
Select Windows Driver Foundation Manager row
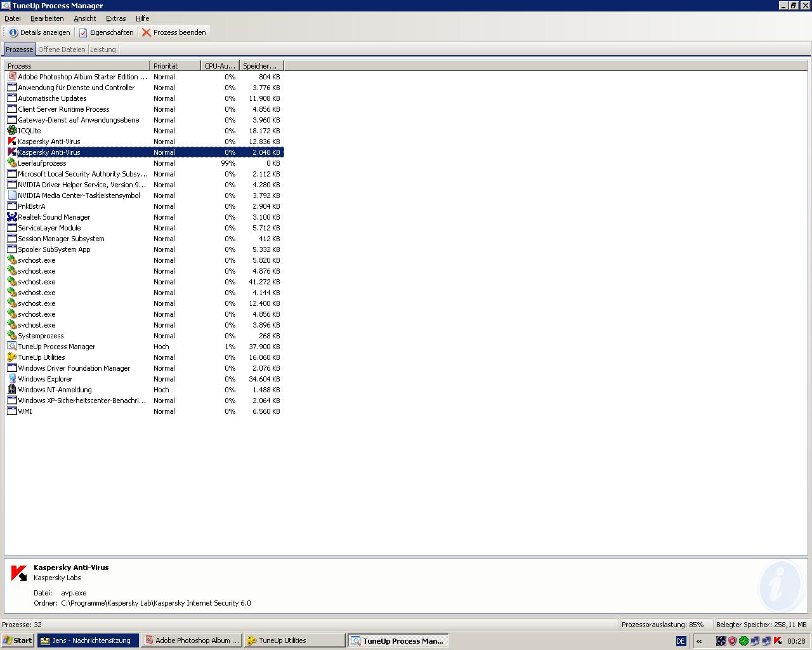pyautogui.click(x=145, y=368)
